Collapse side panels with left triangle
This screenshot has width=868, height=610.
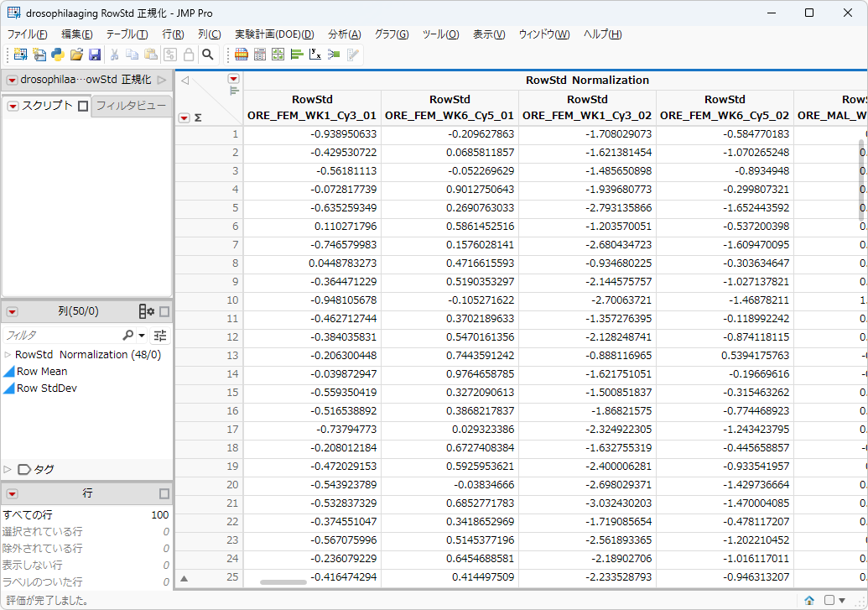185,81
